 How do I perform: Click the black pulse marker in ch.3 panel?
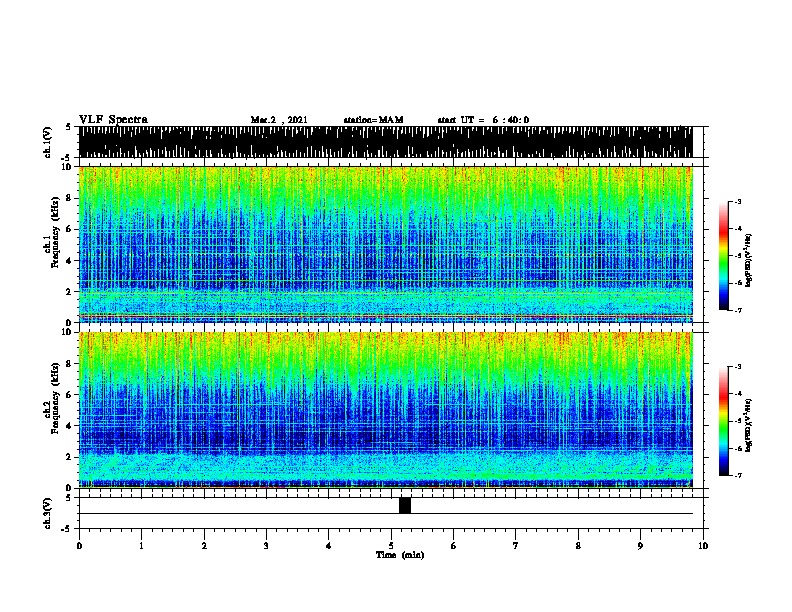[405, 505]
